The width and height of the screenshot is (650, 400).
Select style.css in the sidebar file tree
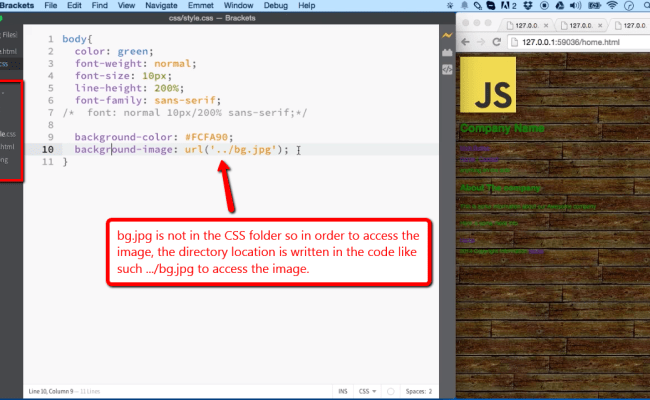coord(8,134)
